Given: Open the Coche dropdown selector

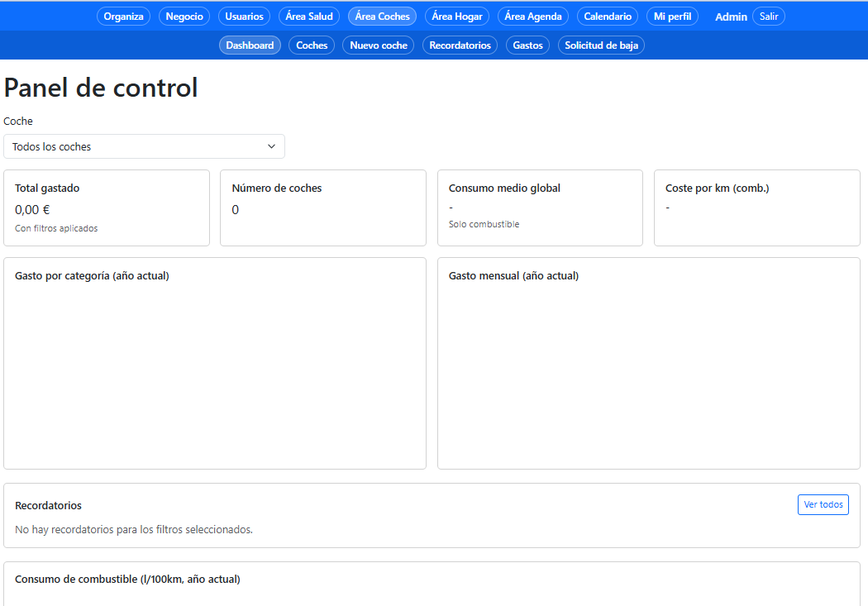Looking at the screenshot, I should click(x=144, y=146).
